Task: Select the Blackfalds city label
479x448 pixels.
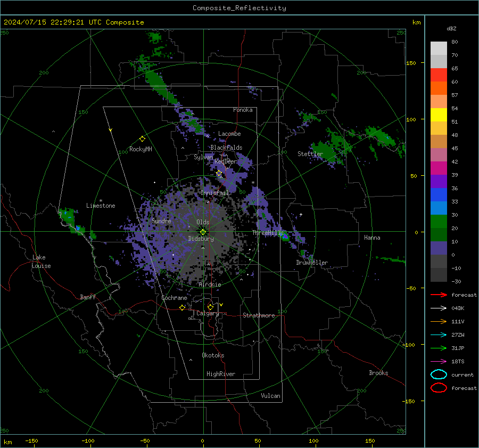Action: pos(226,148)
